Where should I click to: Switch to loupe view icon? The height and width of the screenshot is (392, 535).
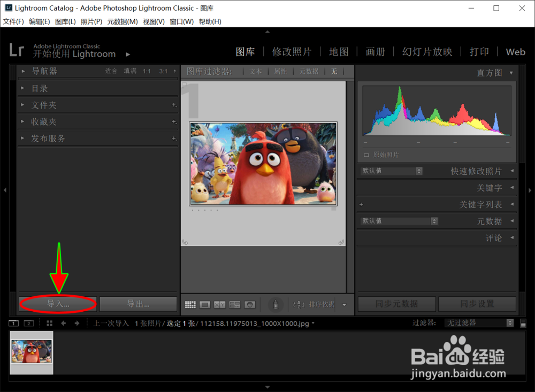pos(205,305)
